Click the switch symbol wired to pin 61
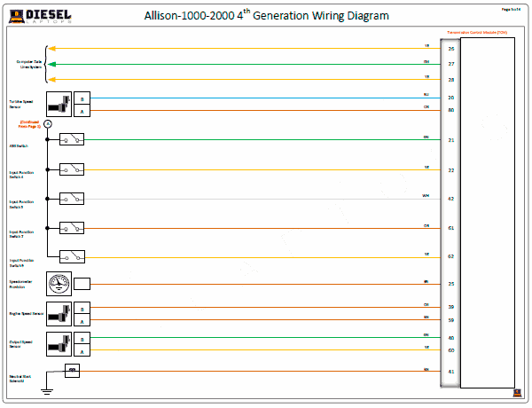 pos(72,228)
